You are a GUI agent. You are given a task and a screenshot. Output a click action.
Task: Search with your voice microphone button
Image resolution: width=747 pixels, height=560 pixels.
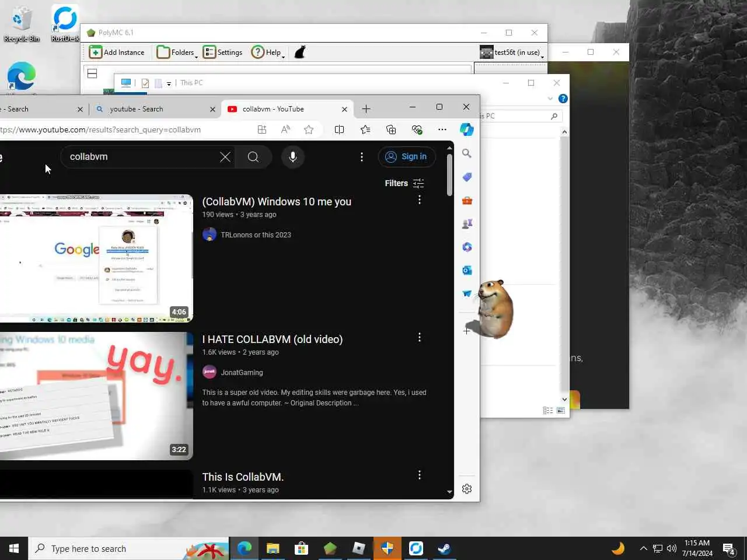[293, 157]
